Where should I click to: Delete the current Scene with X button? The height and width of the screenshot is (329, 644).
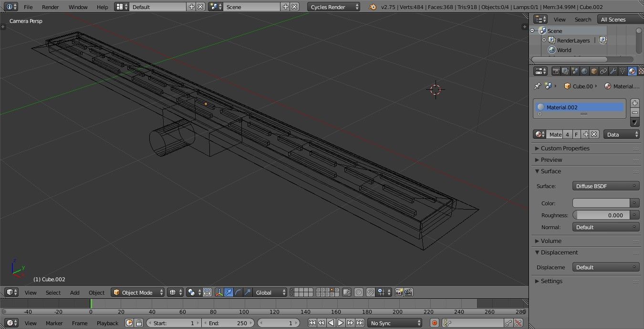pyautogui.click(x=294, y=7)
